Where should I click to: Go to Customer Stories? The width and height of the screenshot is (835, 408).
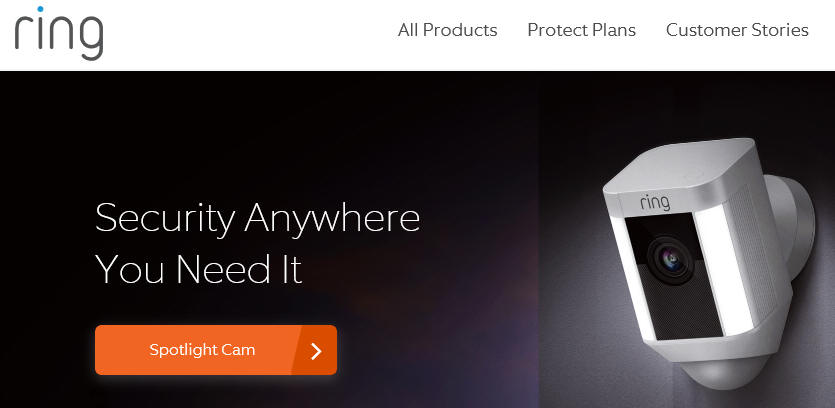coord(737,30)
